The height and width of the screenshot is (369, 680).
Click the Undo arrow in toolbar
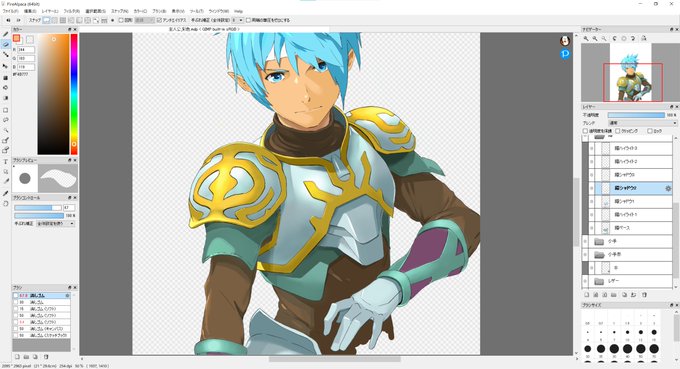(x=8, y=20)
